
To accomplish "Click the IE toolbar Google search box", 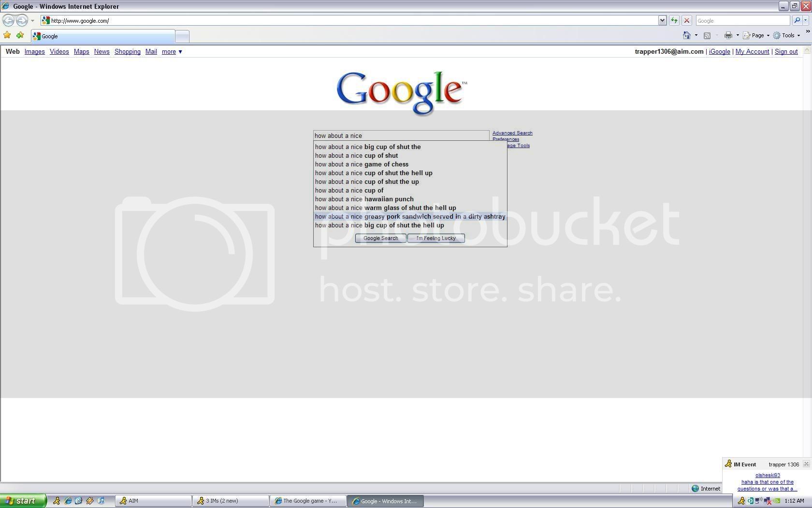I will [742, 20].
